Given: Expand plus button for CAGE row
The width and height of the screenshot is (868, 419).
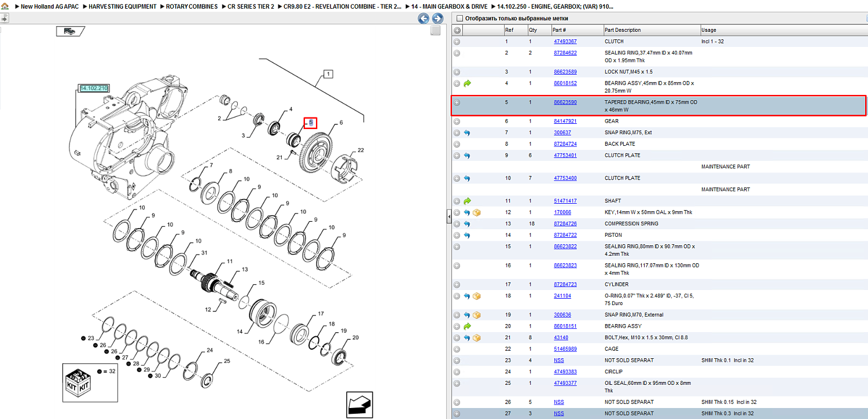Looking at the screenshot, I should pos(457,349).
